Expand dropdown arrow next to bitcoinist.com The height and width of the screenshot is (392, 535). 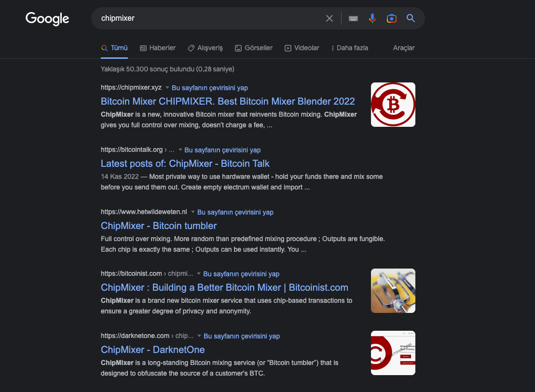(199, 273)
